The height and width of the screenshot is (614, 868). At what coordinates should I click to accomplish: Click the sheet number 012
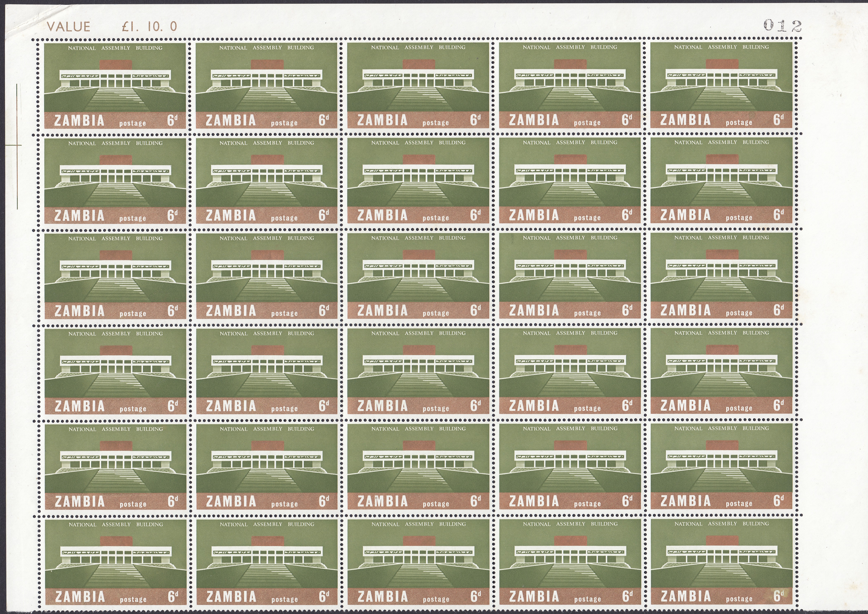coord(782,26)
